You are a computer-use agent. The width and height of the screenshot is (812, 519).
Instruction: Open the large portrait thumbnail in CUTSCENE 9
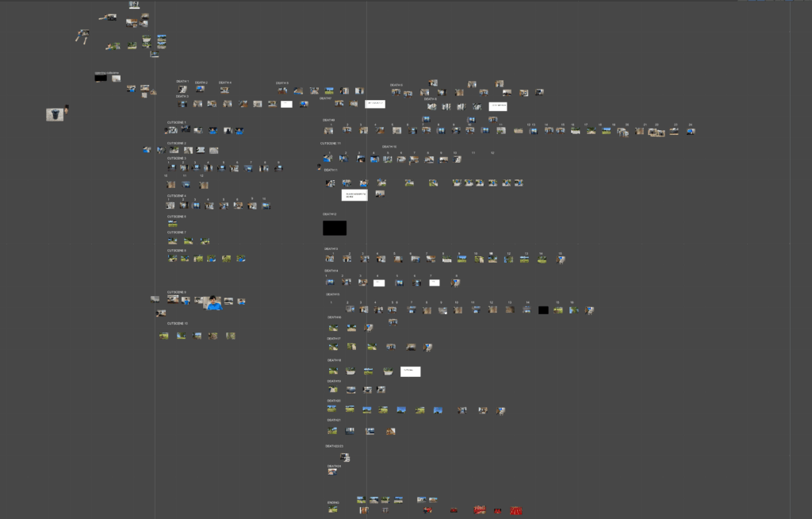tap(213, 302)
